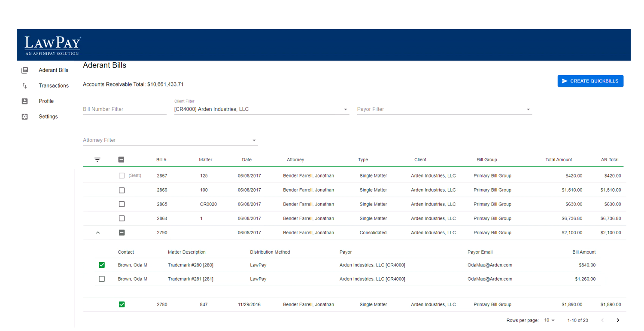Collapse the expanded bill 2790 row
The image size is (644, 331).
click(x=97, y=233)
